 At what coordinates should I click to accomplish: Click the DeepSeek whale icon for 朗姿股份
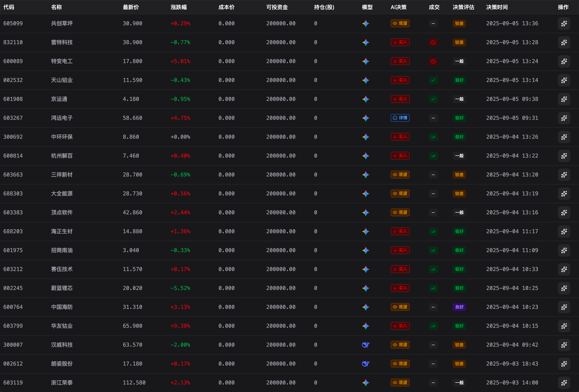tap(365, 364)
